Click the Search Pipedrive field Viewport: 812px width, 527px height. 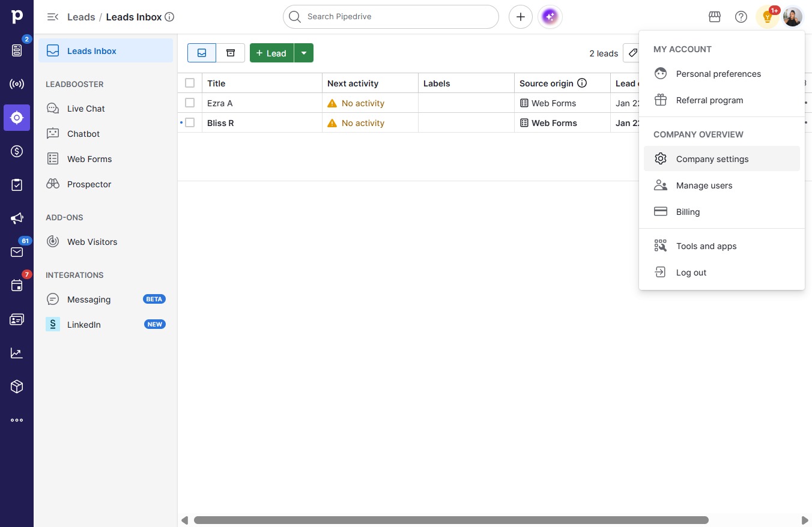(x=391, y=17)
